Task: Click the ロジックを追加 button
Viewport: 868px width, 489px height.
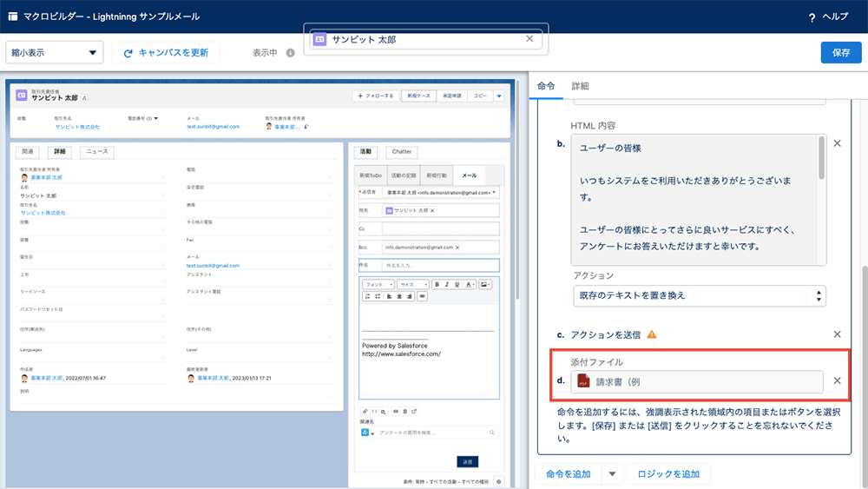Action: [x=668, y=474]
